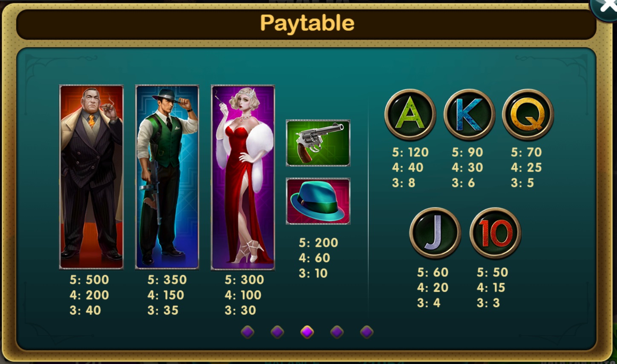Screen dimensions: 617x364
Task: Click the mob boss 5: 500 payout text
Action: [x=89, y=280]
